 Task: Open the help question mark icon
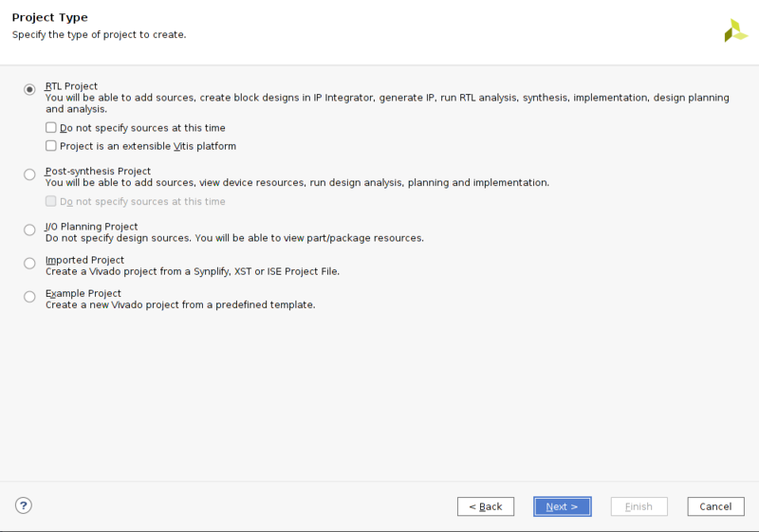click(x=23, y=505)
